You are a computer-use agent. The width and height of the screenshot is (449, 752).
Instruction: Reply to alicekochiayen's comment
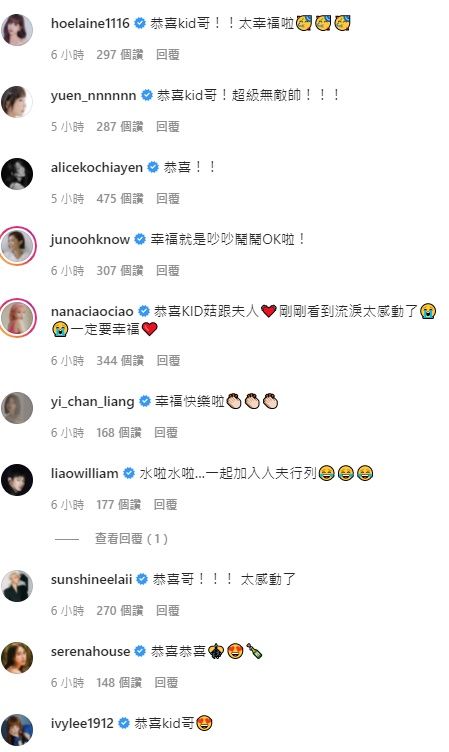pyautogui.click(x=168, y=199)
